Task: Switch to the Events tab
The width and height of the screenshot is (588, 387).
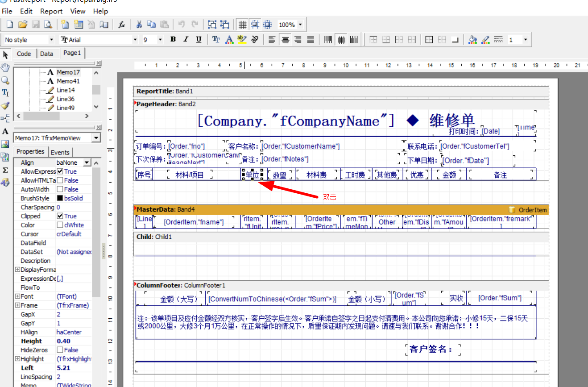Action: pos(60,152)
